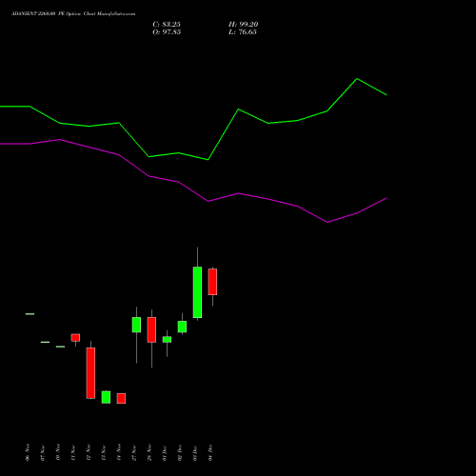Select the close value C: 83.25
Screen dimensions: 476x476
pos(167,25)
